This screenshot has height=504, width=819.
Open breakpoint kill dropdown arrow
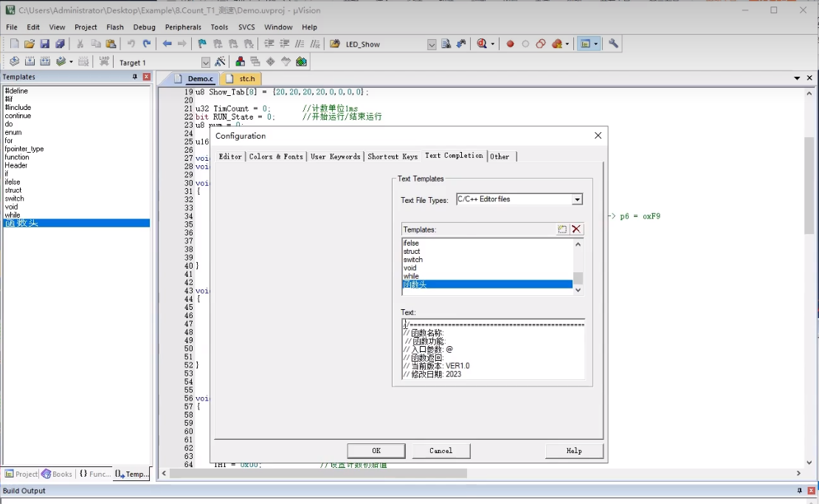pos(567,44)
